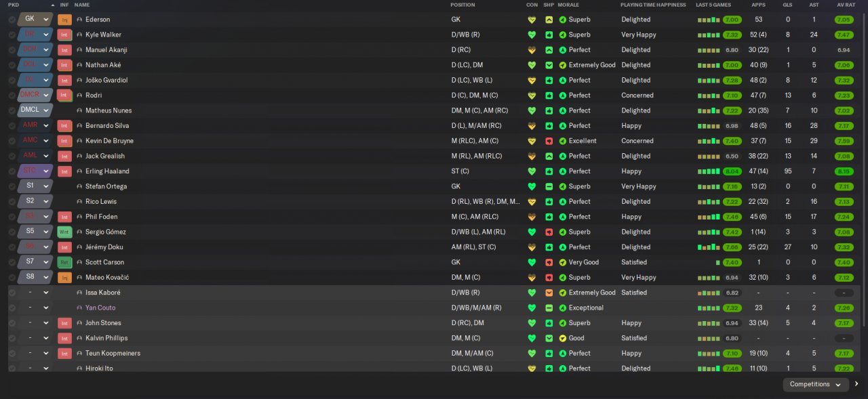The image size is (868, 399).
Task: Click the player profile icon beside Phil Foden
Action: pyautogui.click(x=79, y=217)
